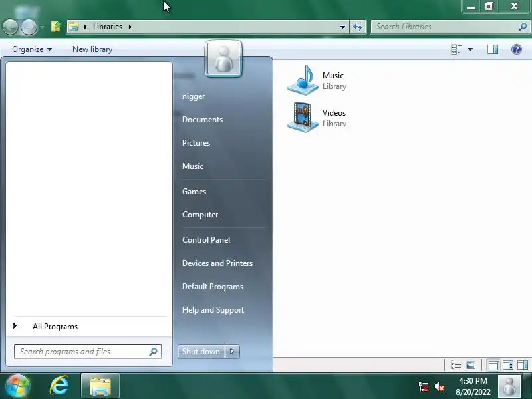The image size is (532, 399).
Task: Toggle the rightmost status bar preview pane icon
Action: coord(523,365)
